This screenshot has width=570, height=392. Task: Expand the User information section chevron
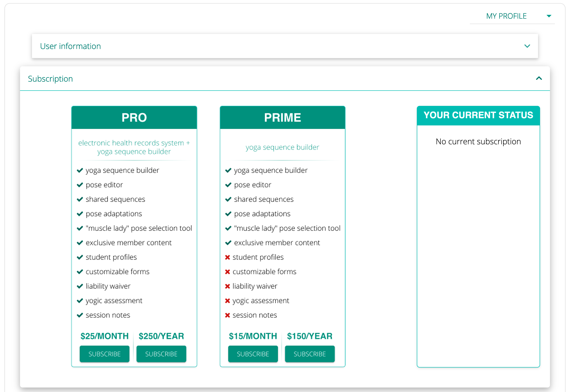tap(527, 46)
